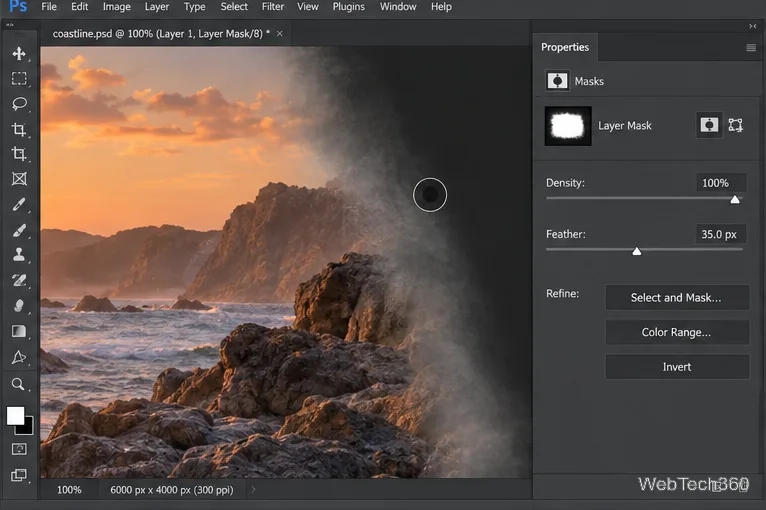Toggle Quick Mask mode

click(19, 449)
